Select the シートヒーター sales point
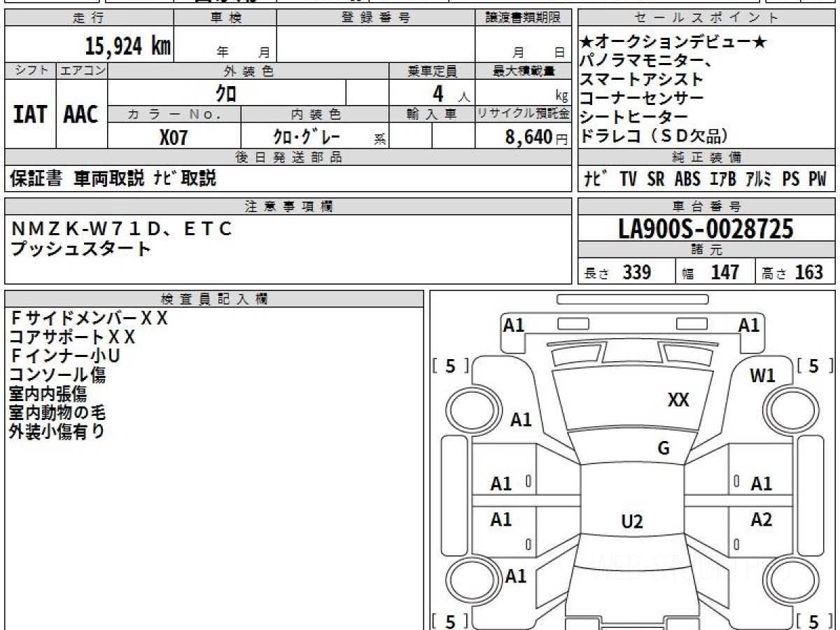840x630 pixels. pos(634,117)
